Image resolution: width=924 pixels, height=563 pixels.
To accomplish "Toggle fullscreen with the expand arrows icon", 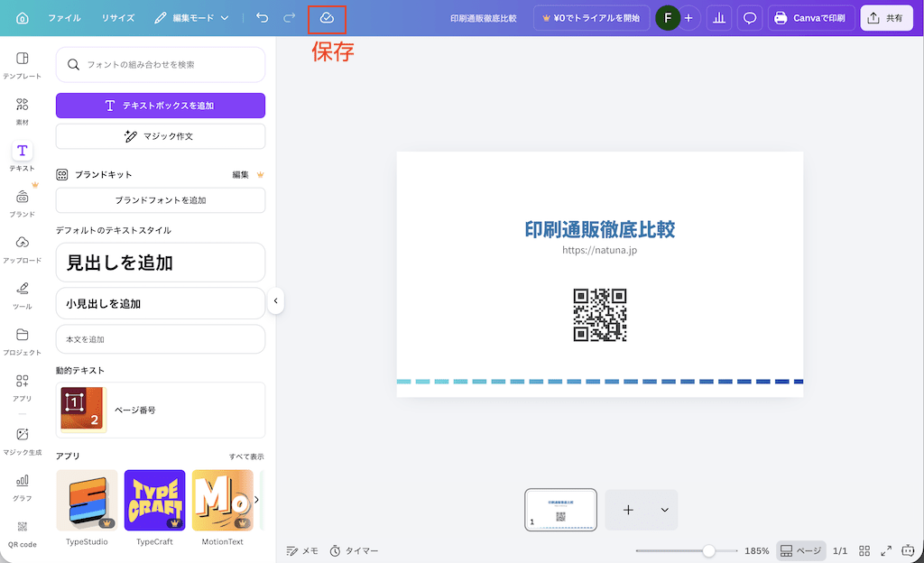I will pyautogui.click(x=888, y=549).
